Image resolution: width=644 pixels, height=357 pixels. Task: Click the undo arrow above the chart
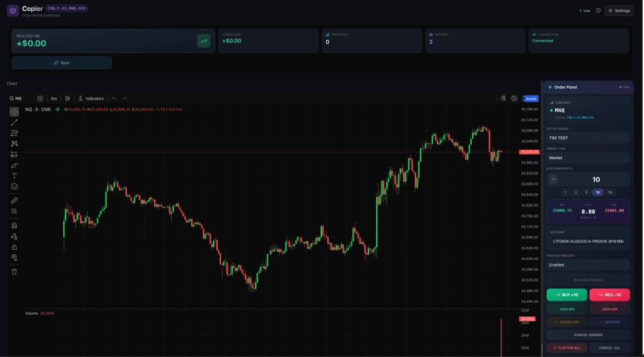click(x=114, y=98)
